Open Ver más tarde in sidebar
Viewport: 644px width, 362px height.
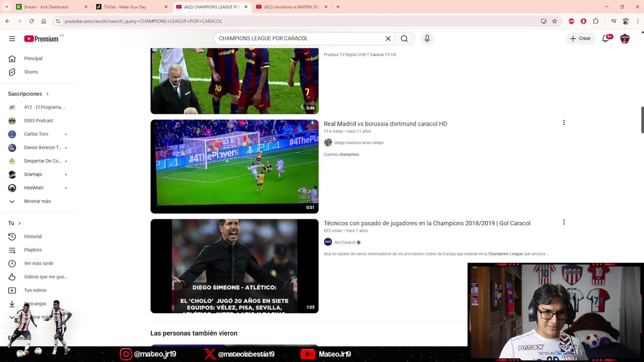[x=38, y=263]
